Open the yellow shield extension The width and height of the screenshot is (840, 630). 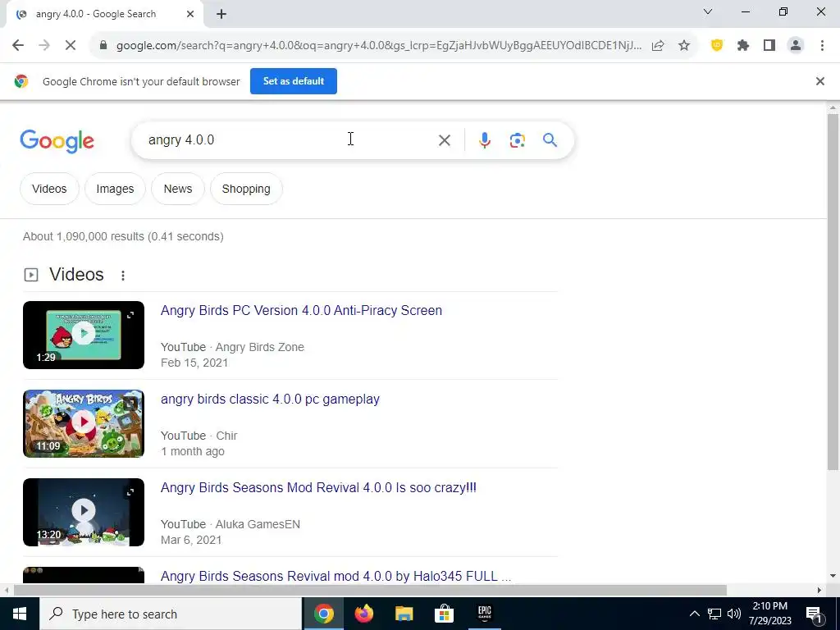point(717,46)
